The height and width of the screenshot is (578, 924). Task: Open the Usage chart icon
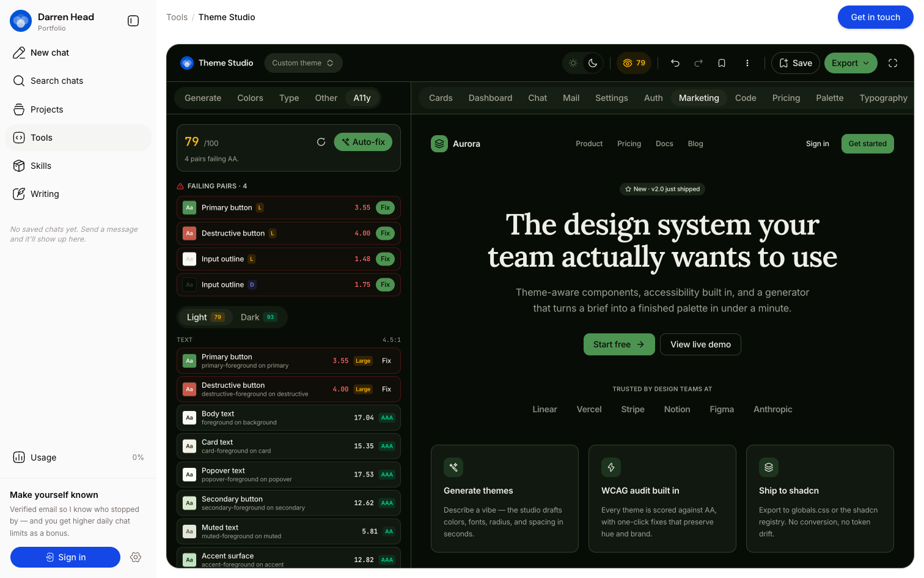(19, 458)
